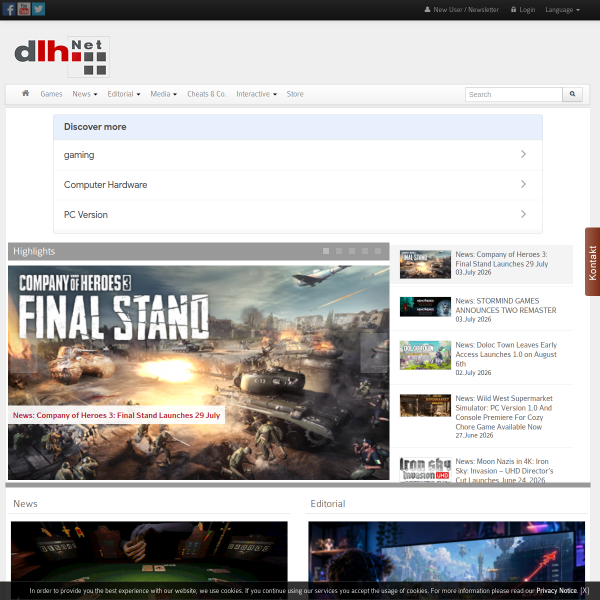This screenshot has width=600, height=600.
Task: Select third Highlights slide indicator
Action: pos(352,251)
